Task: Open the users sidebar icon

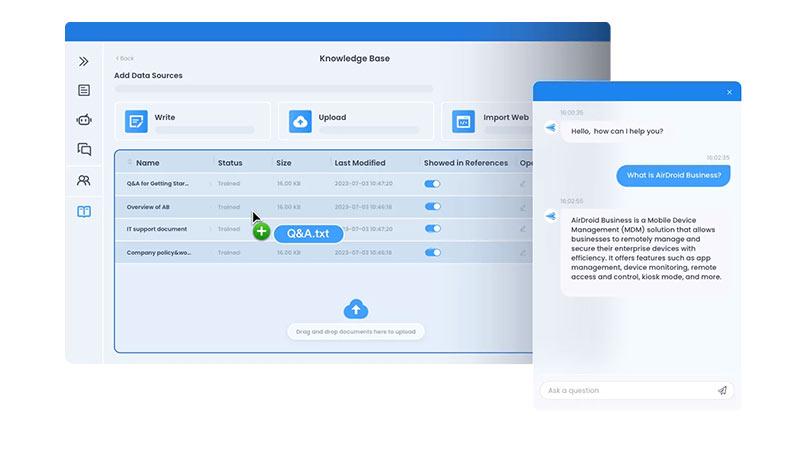Action: 84,180
